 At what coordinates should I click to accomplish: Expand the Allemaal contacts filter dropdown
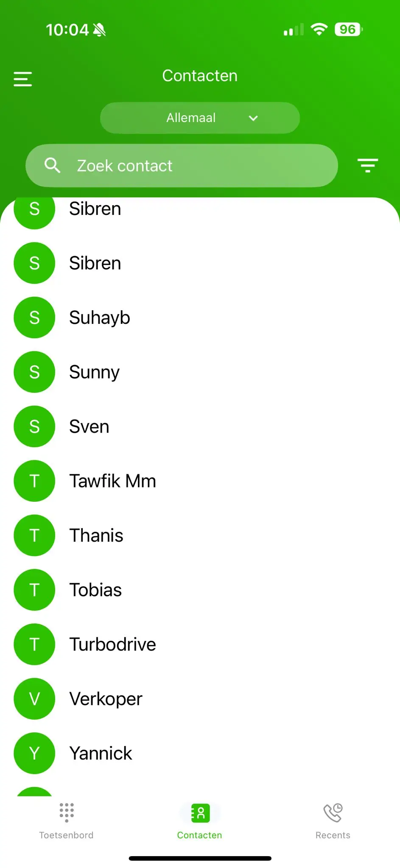tap(199, 118)
